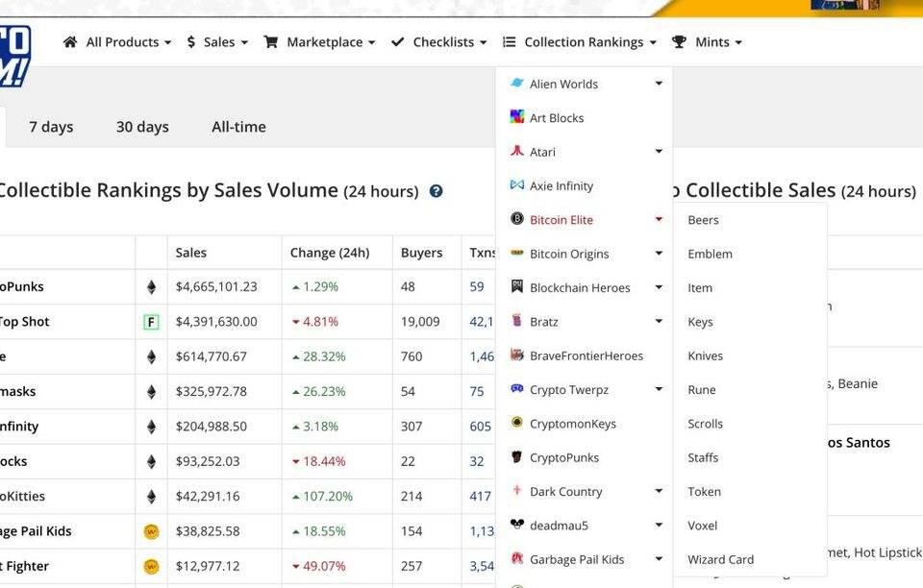Click the Alien Worlds planet icon
The image size is (923, 588).
coord(517,83)
